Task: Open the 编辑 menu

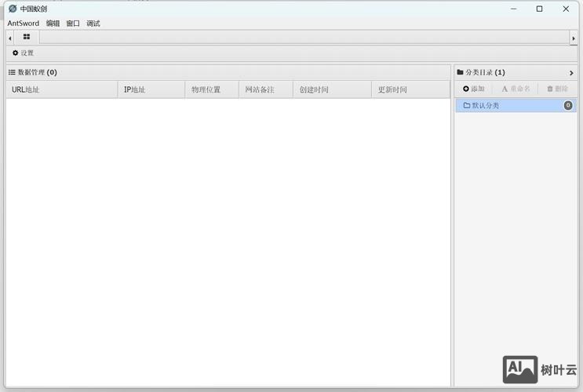Action: pyautogui.click(x=53, y=24)
